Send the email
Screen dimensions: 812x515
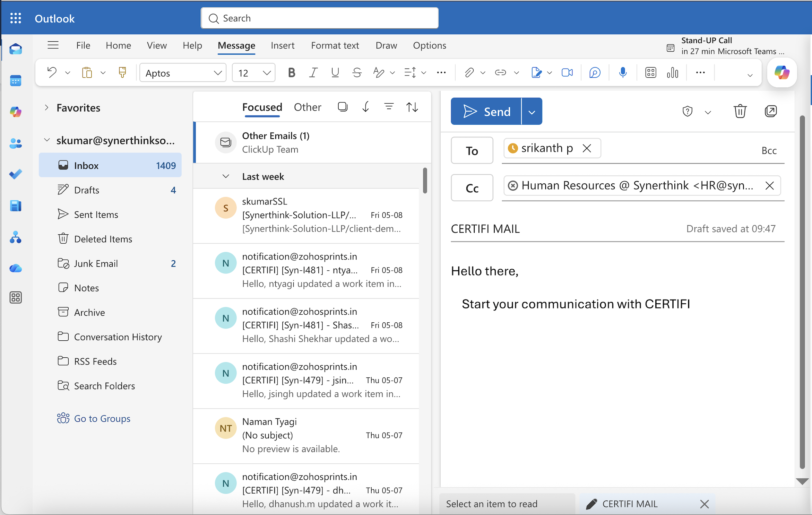pyautogui.click(x=486, y=112)
